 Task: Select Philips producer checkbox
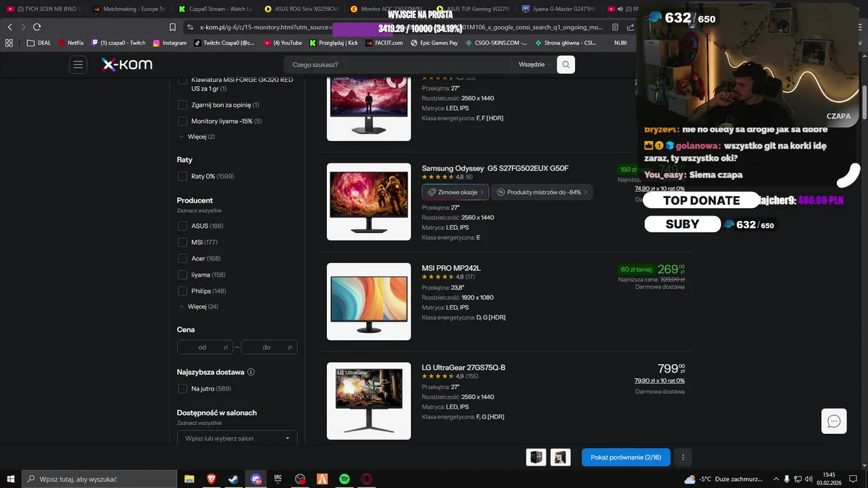[x=182, y=291]
